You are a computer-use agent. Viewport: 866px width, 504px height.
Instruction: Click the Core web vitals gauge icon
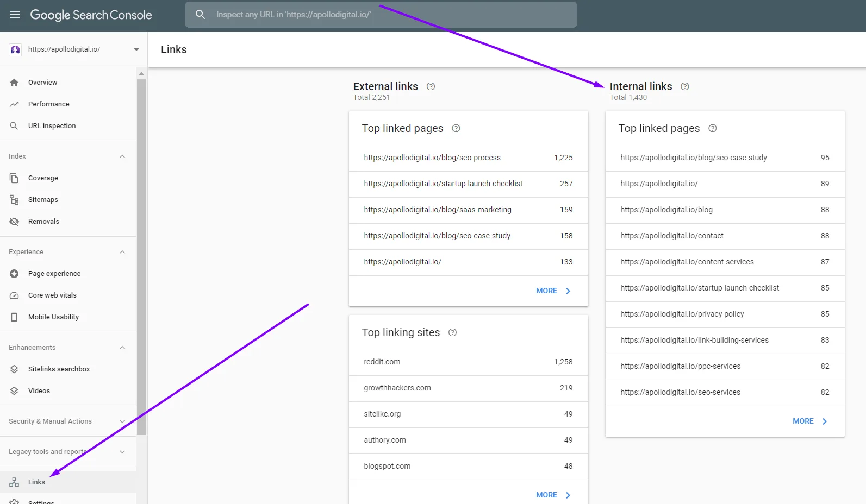(x=14, y=295)
